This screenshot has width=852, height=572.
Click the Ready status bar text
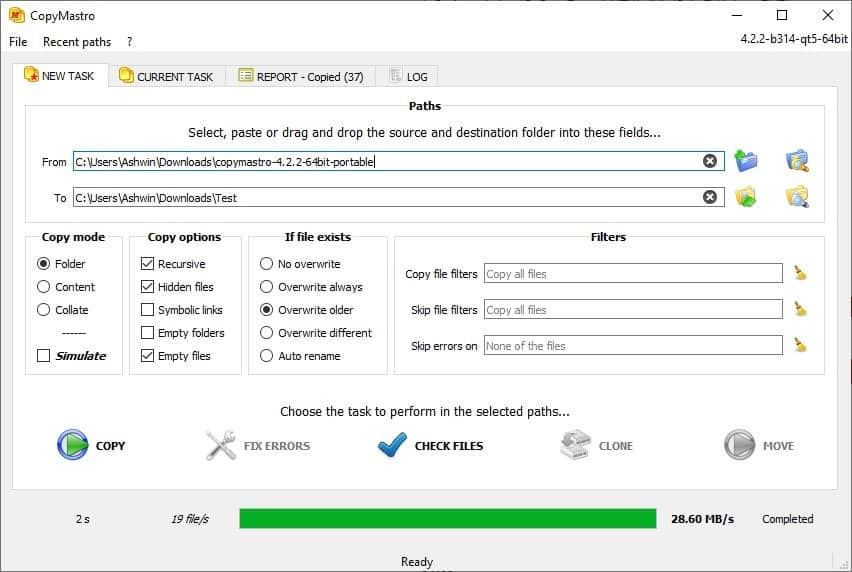click(417, 561)
